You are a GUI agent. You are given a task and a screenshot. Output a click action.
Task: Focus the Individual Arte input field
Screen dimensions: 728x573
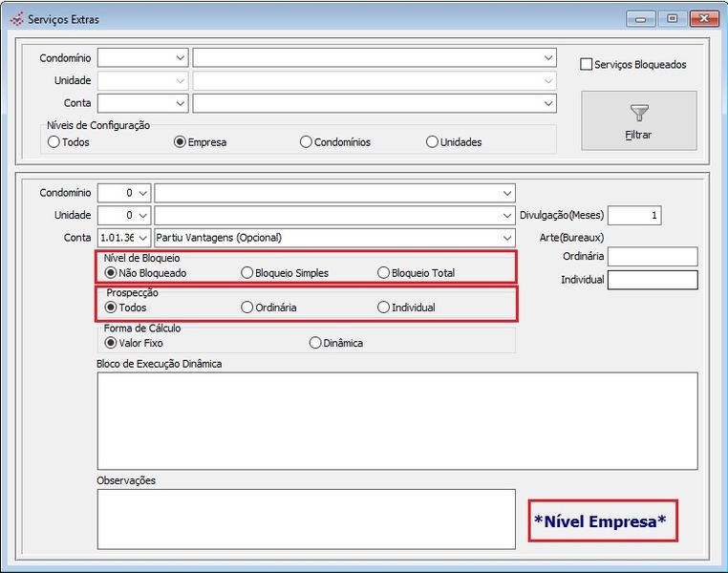[x=653, y=280]
